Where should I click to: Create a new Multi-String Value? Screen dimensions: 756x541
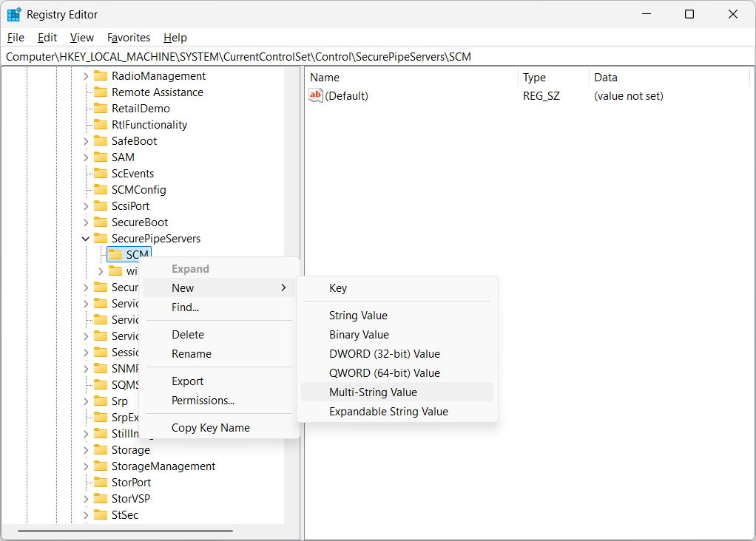pyautogui.click(x=397, y=392)
